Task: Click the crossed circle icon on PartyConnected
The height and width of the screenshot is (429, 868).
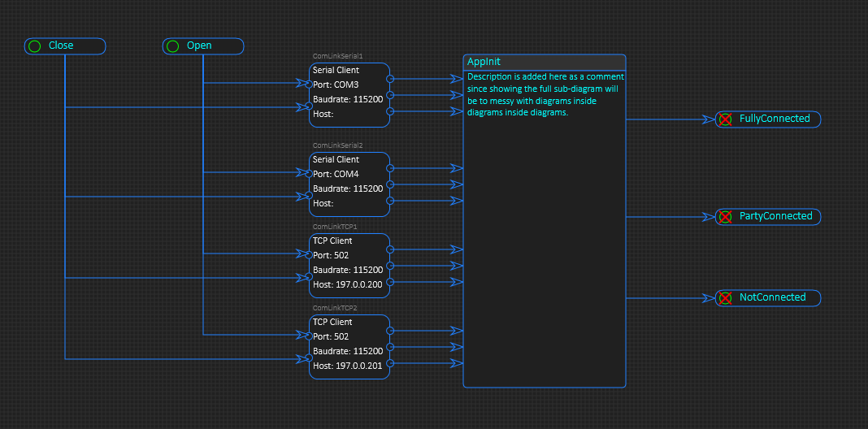Action: click(725, 216)
